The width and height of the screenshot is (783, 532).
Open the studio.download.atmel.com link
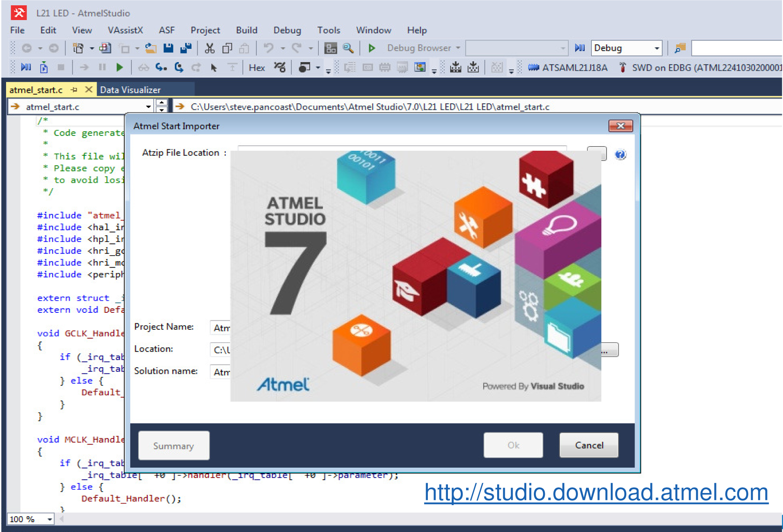596,492
